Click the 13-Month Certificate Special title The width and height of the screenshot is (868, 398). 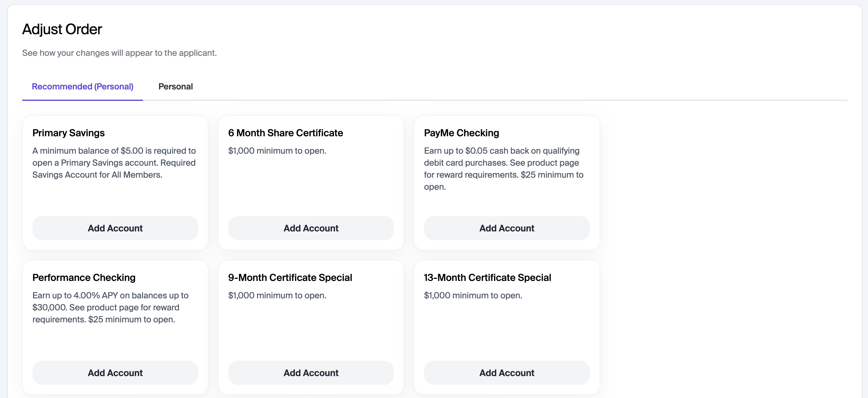click(x=487, y=277)
